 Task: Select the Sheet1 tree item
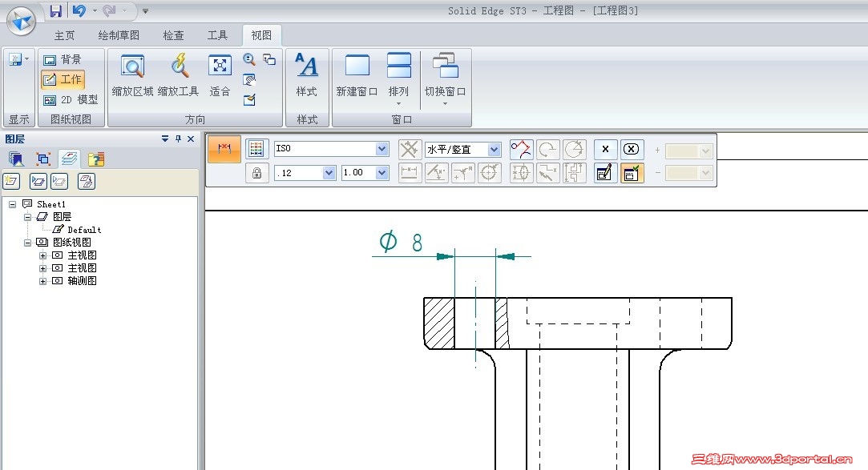pos(51,204)
